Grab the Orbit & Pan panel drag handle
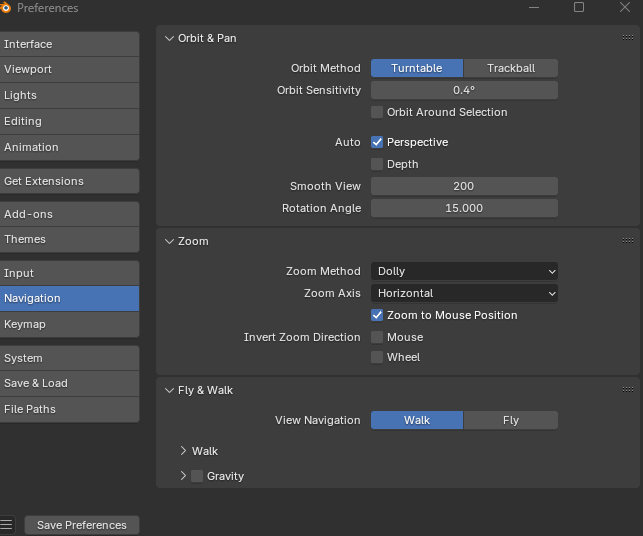This screenshot has height=536, width=643. (627, 38)
